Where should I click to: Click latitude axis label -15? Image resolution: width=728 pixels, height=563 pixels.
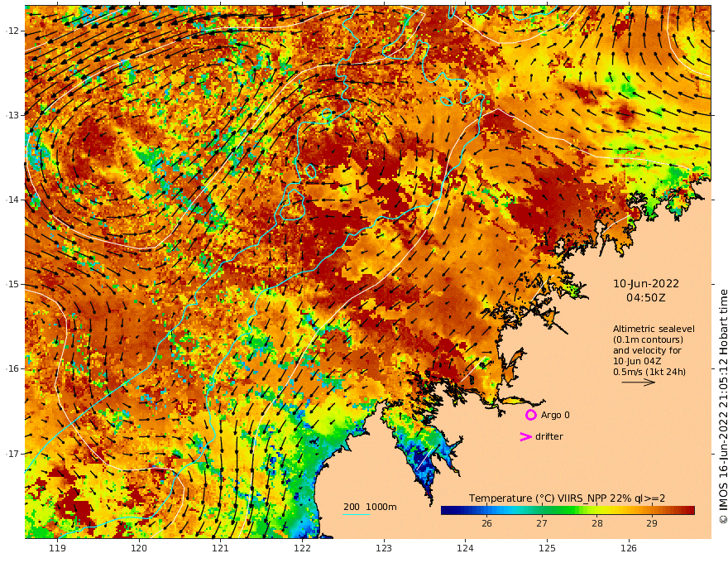12,284
